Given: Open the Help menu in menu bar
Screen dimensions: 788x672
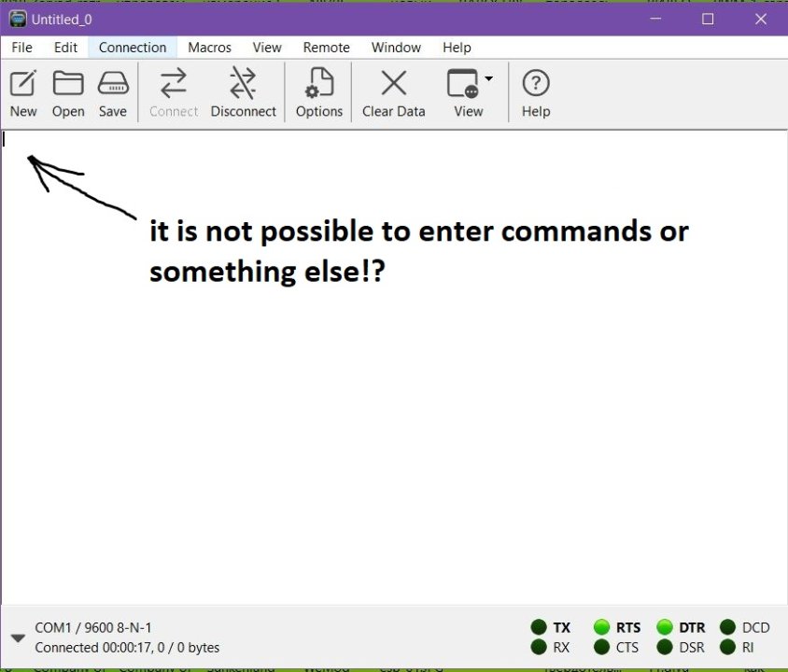Looking at the screenshot, I should coord(457,48).
